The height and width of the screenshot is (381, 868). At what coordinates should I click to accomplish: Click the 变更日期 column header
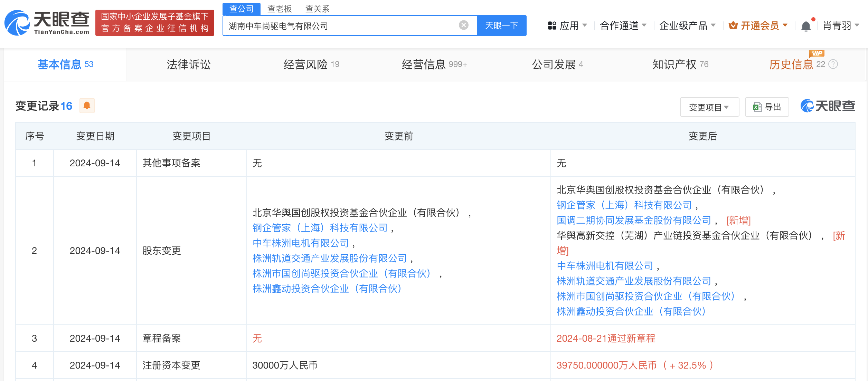[95, 136]
